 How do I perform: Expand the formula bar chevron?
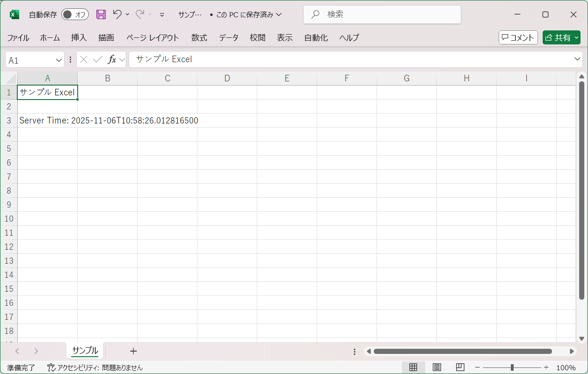click(x=577, y=59)
